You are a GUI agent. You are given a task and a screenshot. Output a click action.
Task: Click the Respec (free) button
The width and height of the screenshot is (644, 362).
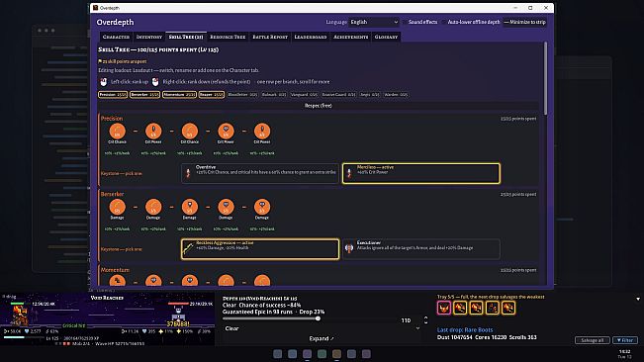coord(319,106)
